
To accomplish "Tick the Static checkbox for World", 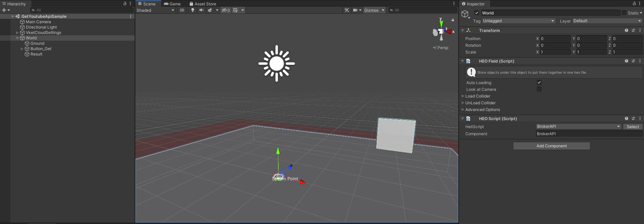I will (x=624, y=13).
